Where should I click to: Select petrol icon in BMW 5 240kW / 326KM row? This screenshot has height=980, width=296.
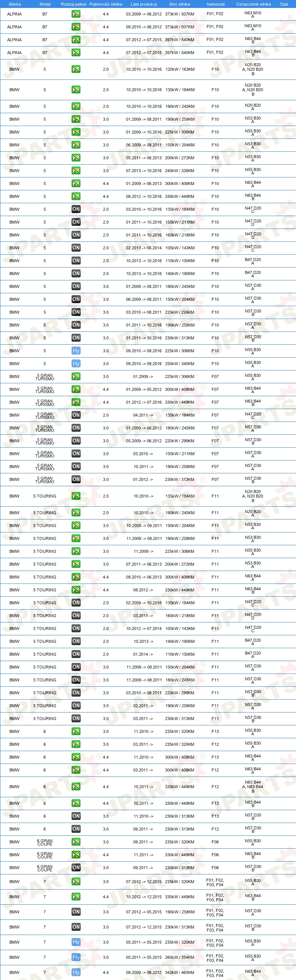coord(76,171)
